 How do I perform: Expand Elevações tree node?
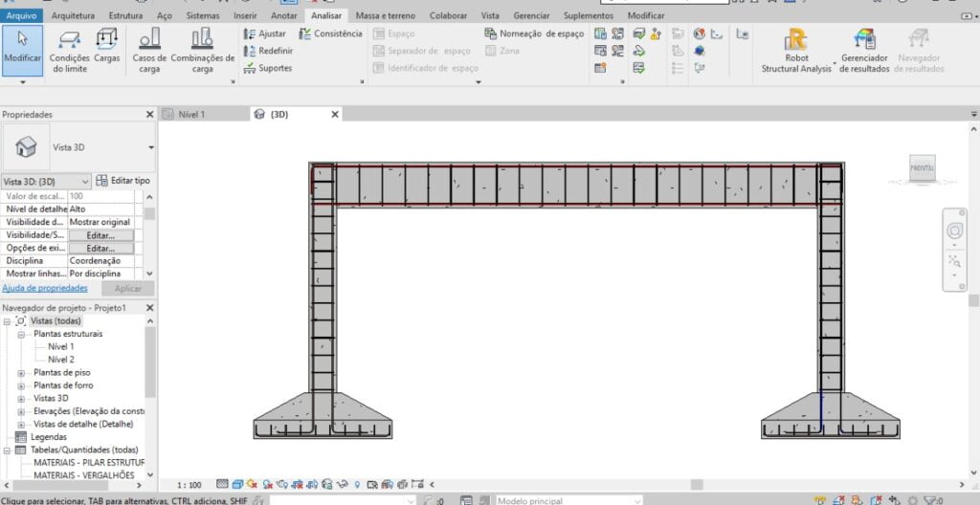click(x=21, y=411)
